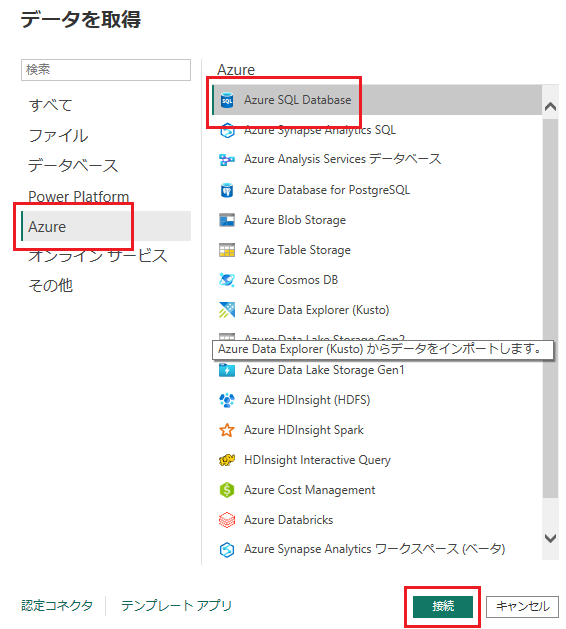Click the Azure Data Lake Storage Gen1 icon
566x629 pixels.
(227, 369)
